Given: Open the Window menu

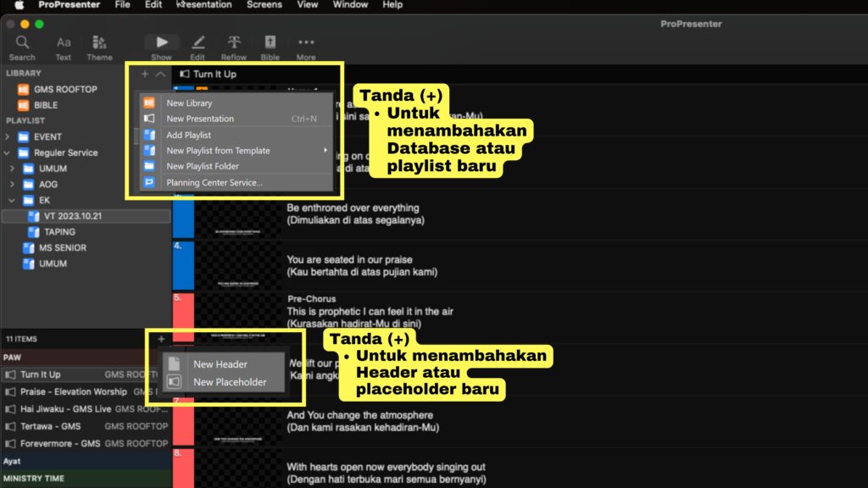Looking at the screenshot, I should tap(350, 5).
